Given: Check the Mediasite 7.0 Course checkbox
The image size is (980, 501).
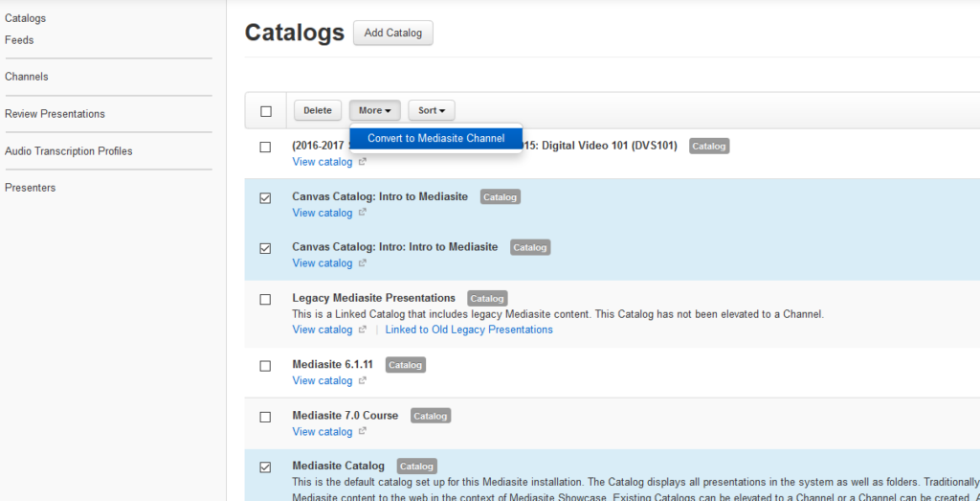Looking at the screenshot, I should coord(265,418).
